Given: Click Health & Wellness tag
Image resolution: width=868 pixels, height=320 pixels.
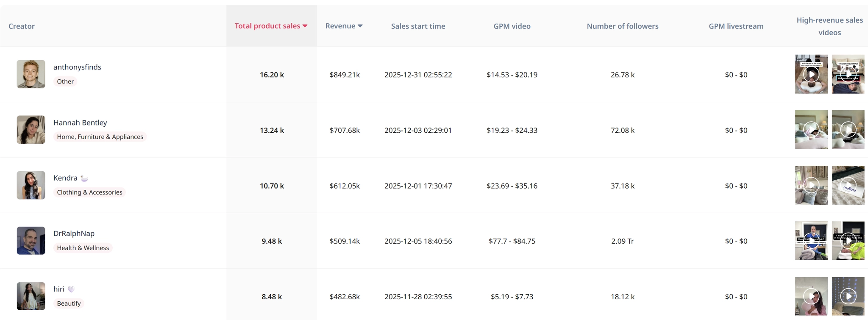Looking at the screenshot, I should point(83,248).
